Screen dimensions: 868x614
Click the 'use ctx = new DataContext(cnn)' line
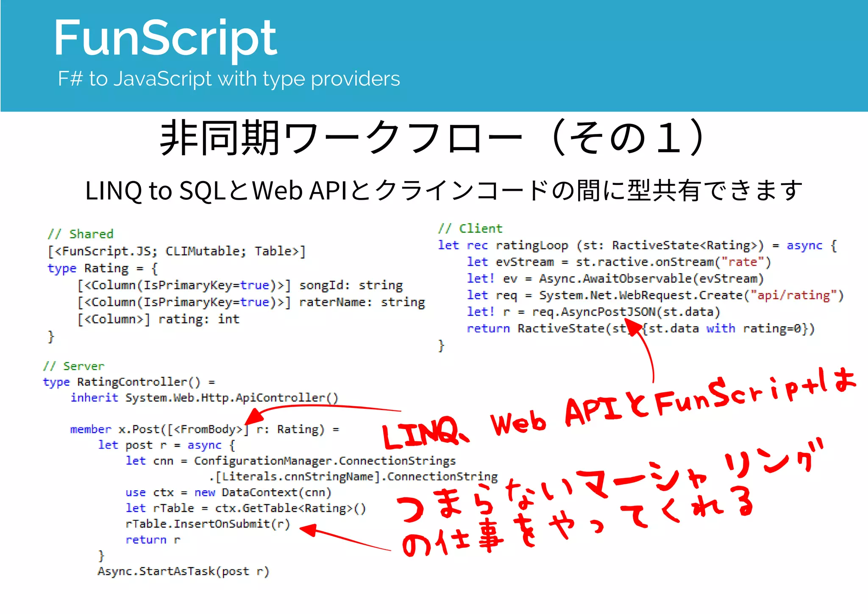(x=228, y=492)
